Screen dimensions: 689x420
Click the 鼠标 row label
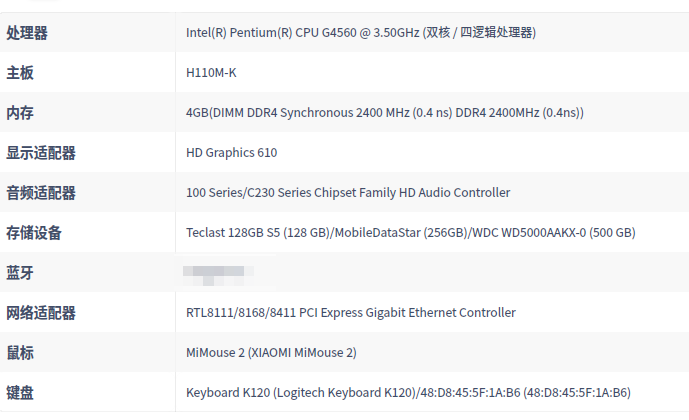tap(20, 353)
